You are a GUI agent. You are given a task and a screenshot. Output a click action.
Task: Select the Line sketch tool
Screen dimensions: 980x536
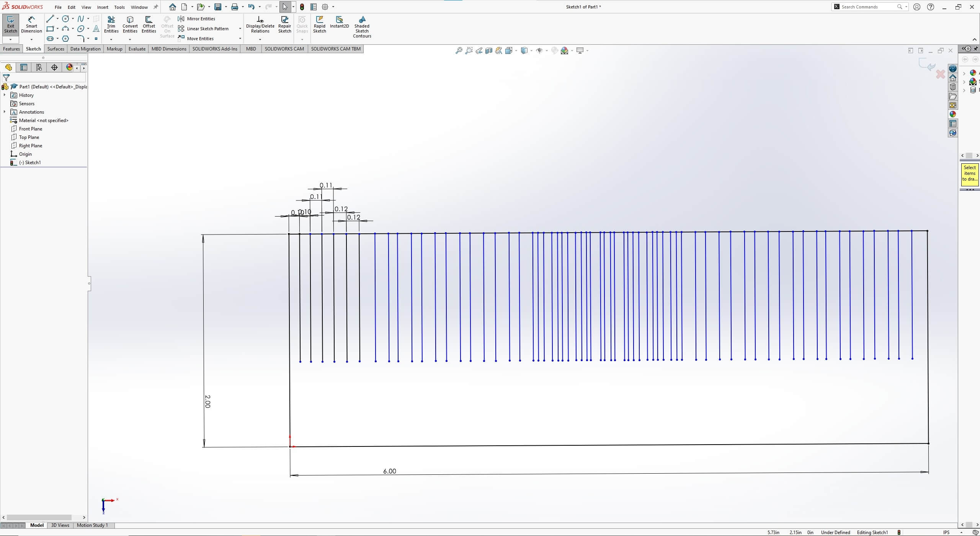50,19
